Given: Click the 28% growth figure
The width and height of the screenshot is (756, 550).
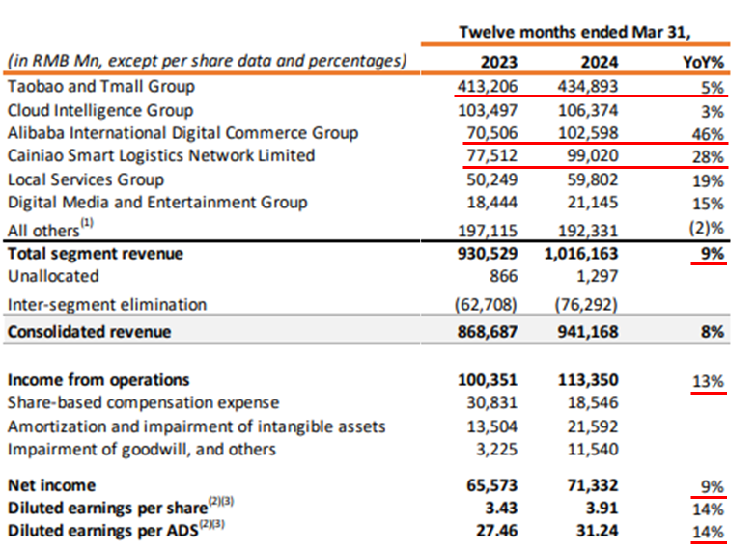Looking at the screenshot, I should coord(708,156).
